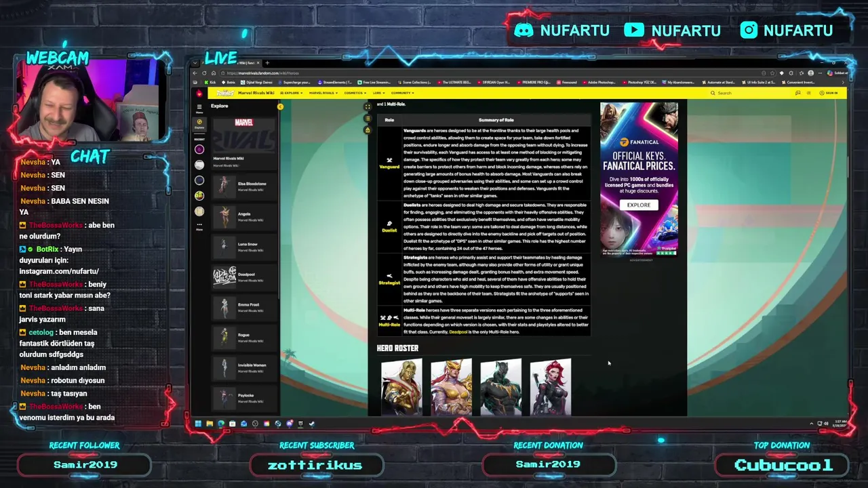Open File Explorer on the taskbar
The height and width of the screenshot is (488, 868).
210,424
